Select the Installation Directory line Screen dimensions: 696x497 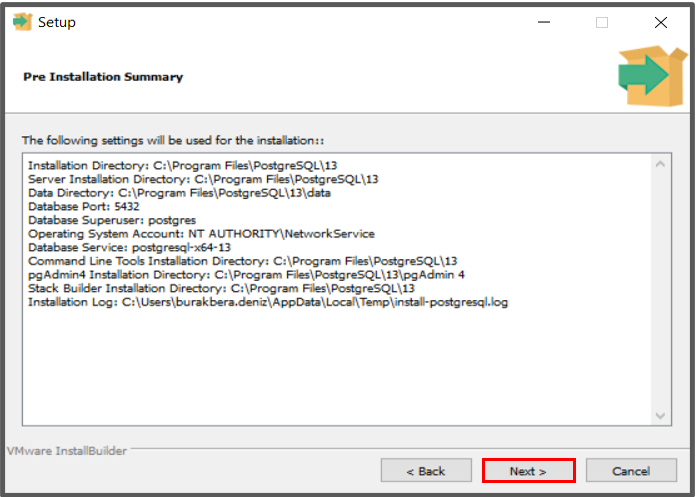[182, 166]
